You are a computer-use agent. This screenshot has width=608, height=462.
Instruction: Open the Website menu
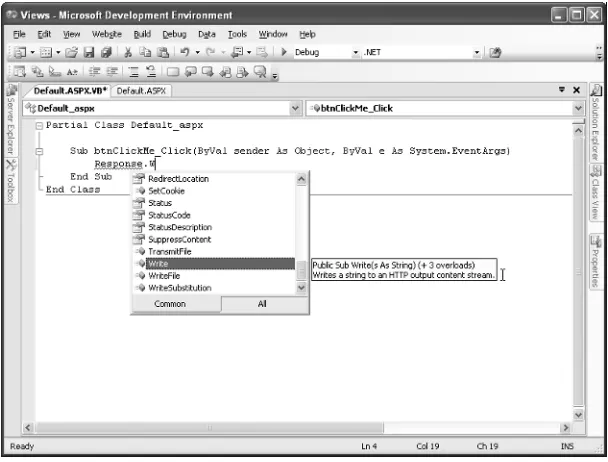(107, 35)
